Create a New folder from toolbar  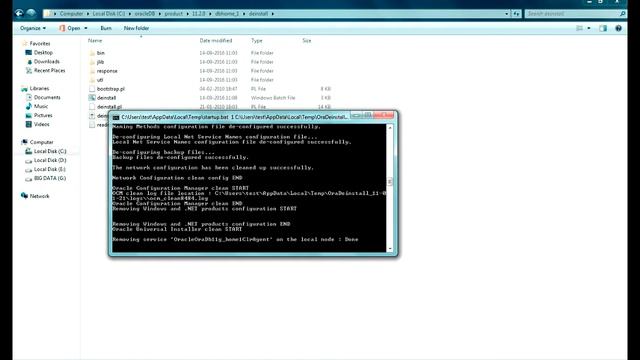pyautogui.click(x=136, y=28)
